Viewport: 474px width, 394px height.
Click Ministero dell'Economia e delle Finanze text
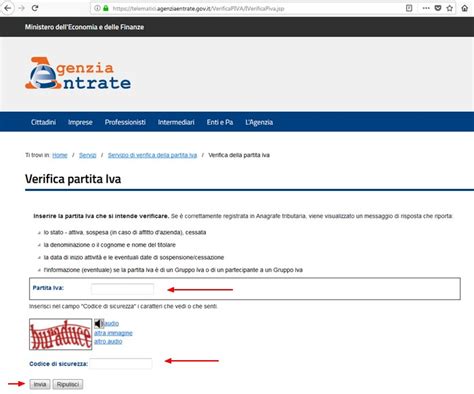tap(84, 27)
